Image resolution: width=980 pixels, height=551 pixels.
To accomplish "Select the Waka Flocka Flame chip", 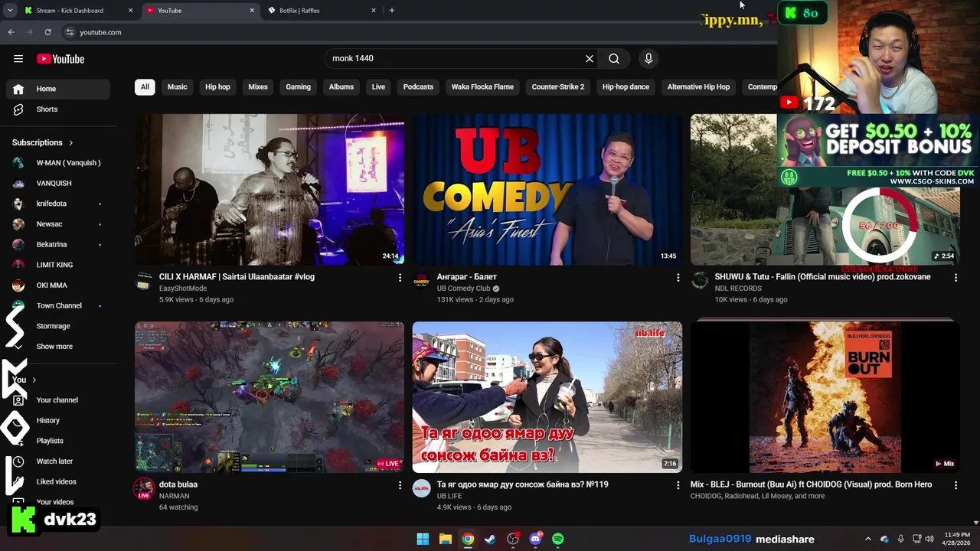I will 482,86.
